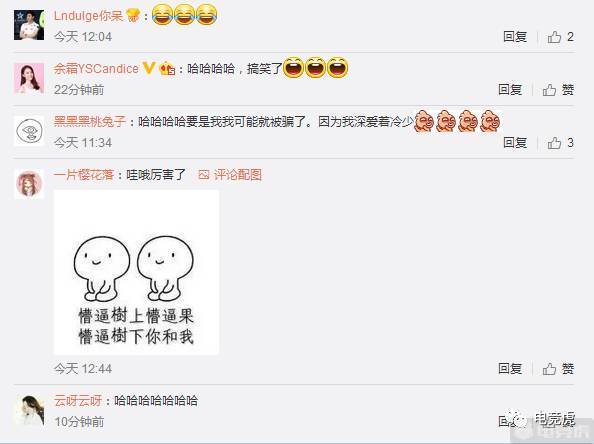Image resolution: width=594 pixels, height=444 pixels.
Task: Open 余霜YSCandice's profile avatar
Action: 29,78
